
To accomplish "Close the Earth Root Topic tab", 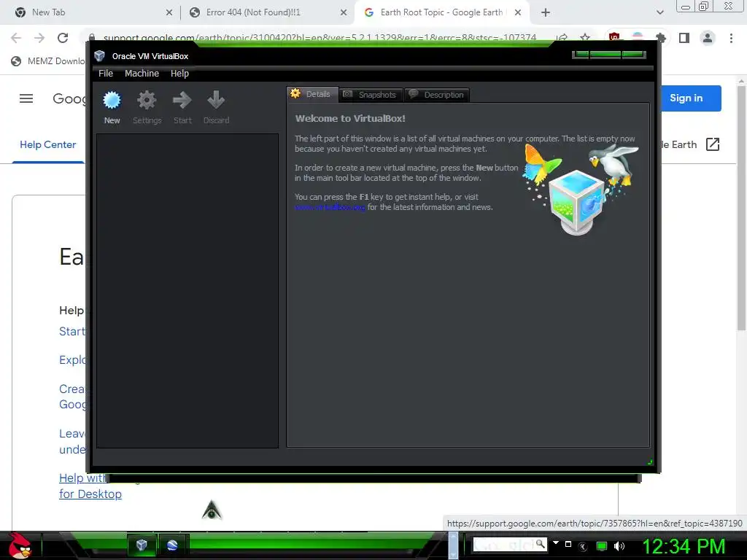I will [x=518, y=13].
